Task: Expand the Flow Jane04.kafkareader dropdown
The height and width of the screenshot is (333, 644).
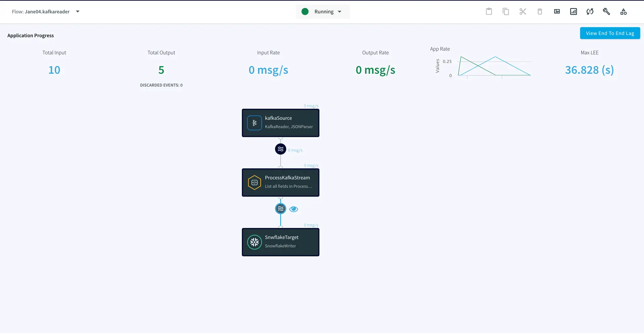Action: [x=77, y=12]
